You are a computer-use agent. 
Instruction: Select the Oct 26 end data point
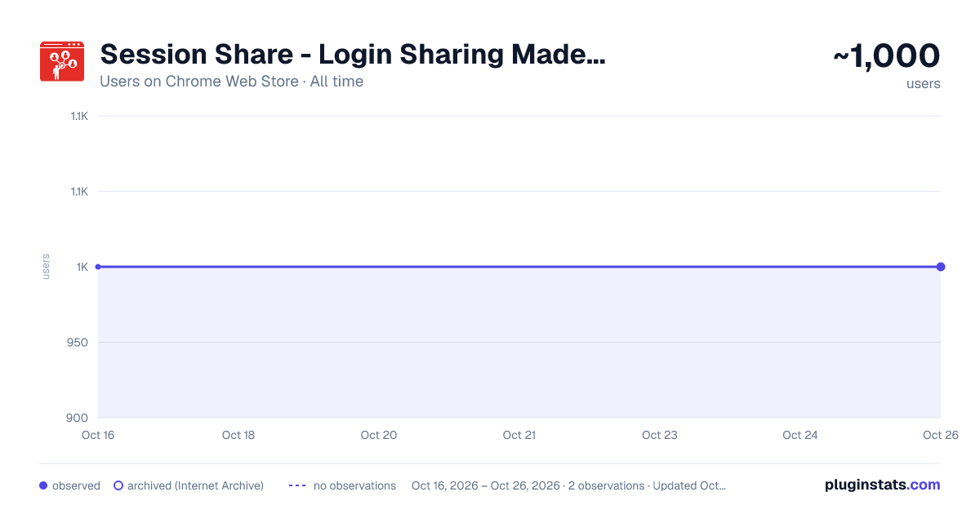coord(941,267)
